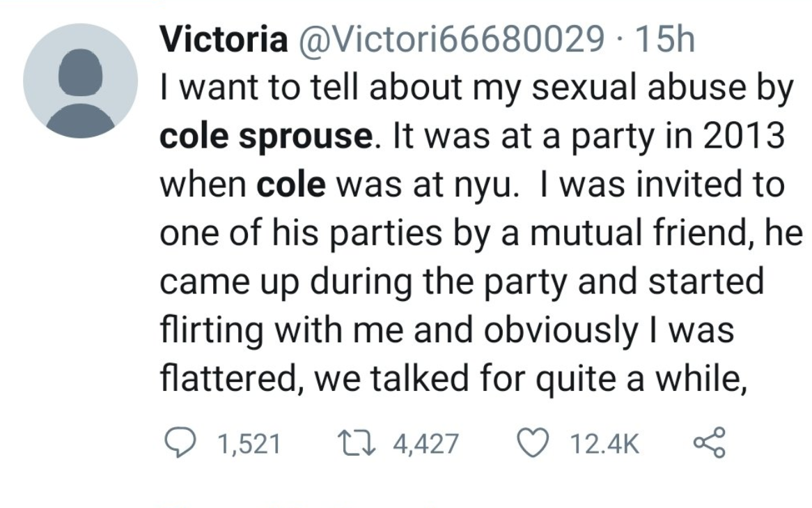Click the last line ending 'quite a while,'
The image size is (812, 508).
pos(454,379)
